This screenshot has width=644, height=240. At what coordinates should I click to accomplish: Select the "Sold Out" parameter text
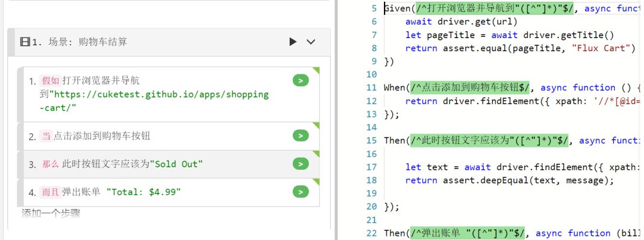[176, 164]
